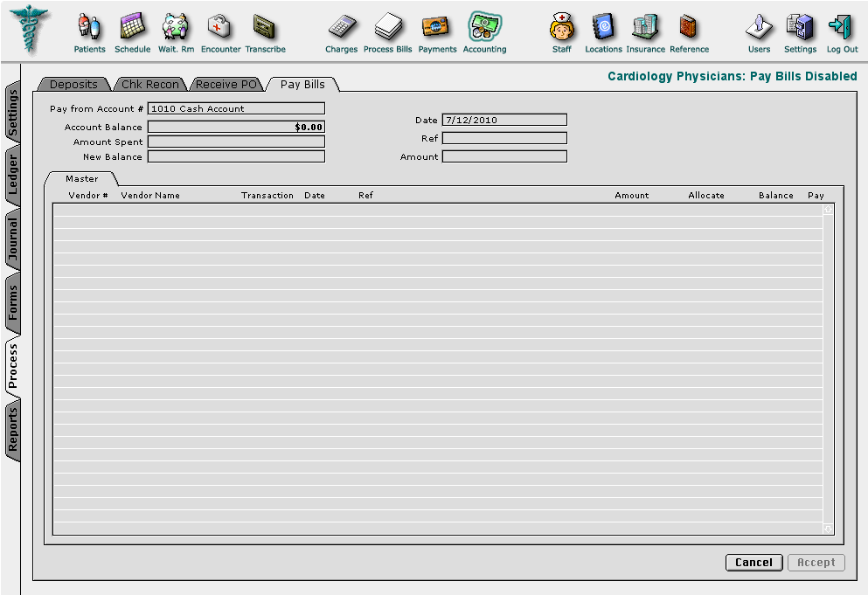Open the Locations icon
This screenshot has height=595, width=868.
[x=603, y=26]
